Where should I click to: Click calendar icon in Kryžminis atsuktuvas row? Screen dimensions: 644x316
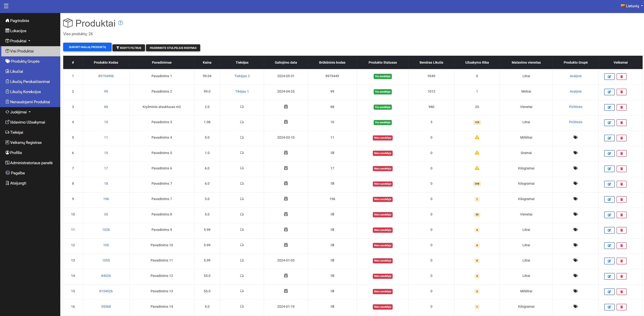286,107
